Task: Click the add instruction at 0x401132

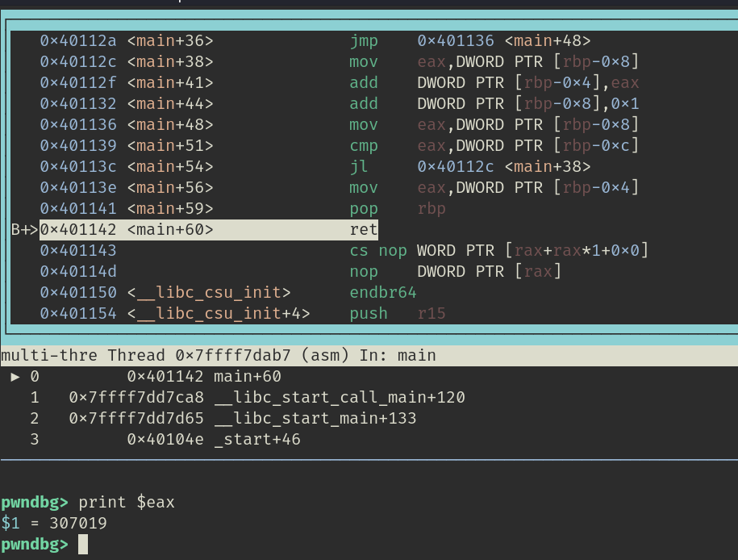Action: pyautogui.click(x=340, y=103)
